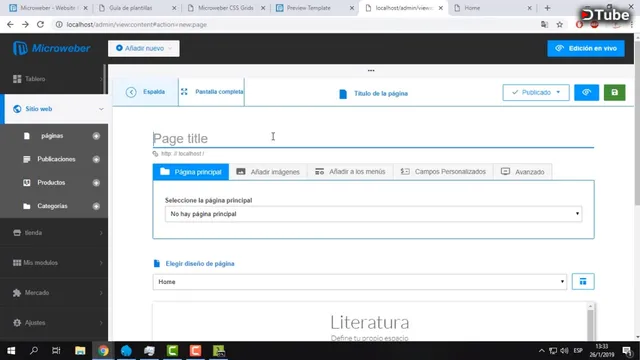Click plus icon next to Productos
Image resolution: width=640 pixels, height=360 pixels.
96,183
